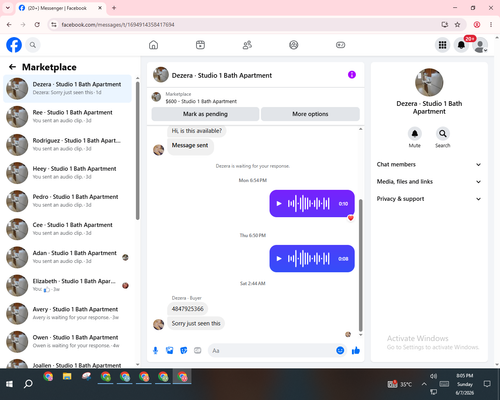Open the Facebook menu grid icon
500x400 pixels.
coord(442,45)
